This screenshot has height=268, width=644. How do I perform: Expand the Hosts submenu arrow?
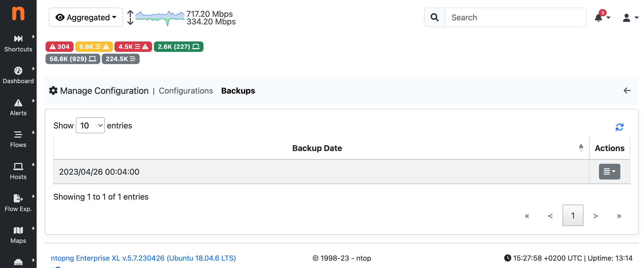(33, 165)
